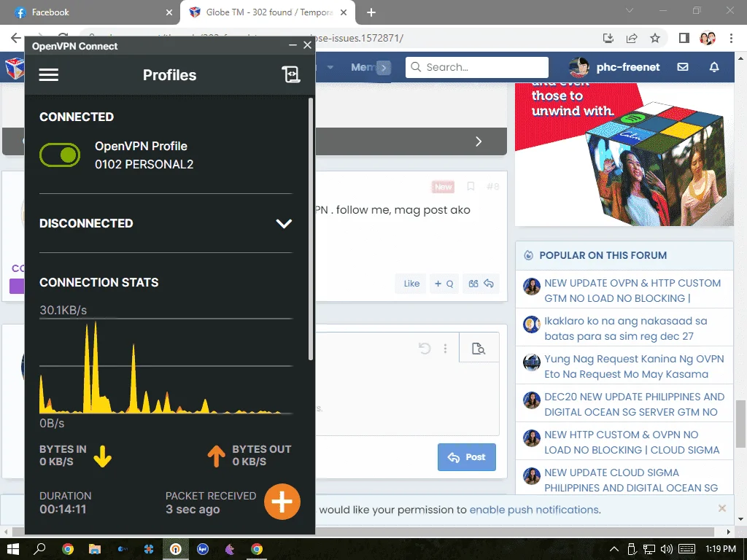Click the nav scroll-right arrow beside Mem
The image size is (747, 560).
point(384,68)
